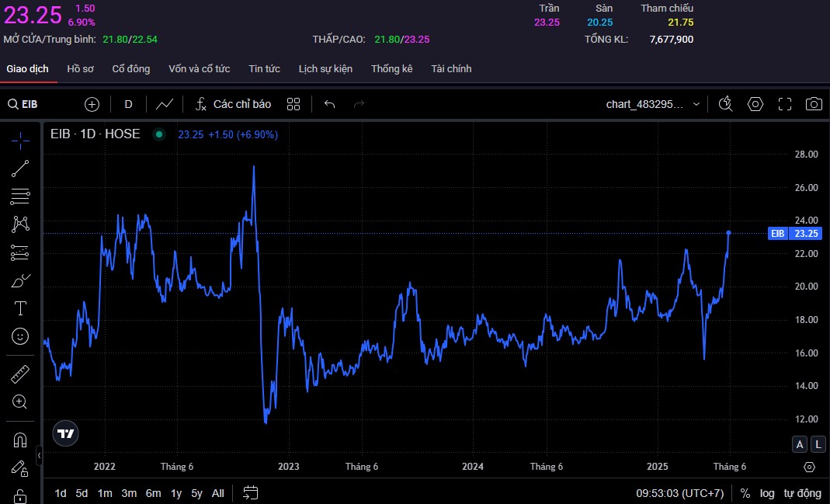Image resolution: width=830 pixels, height=504 pixels.
Task: Add a compare symbol with plus icon
Action: pos(92,104)
